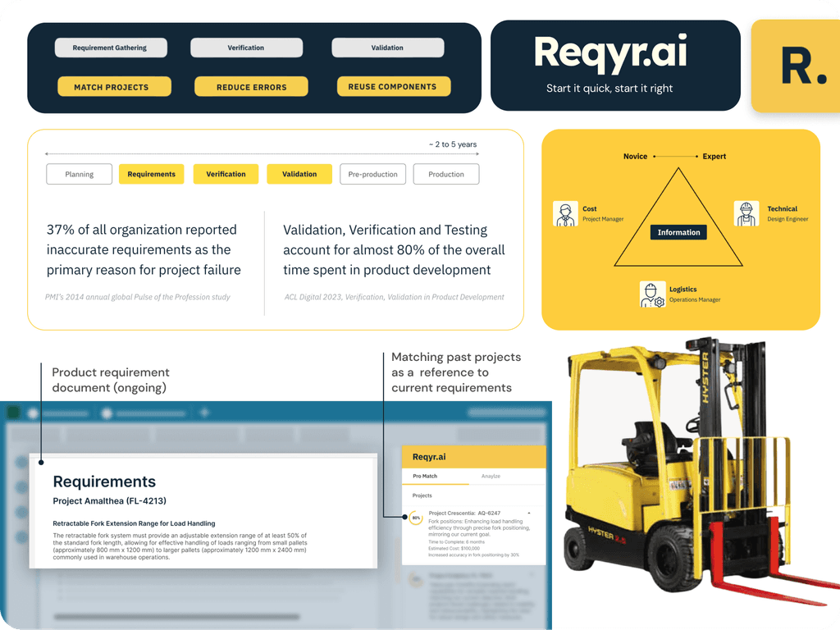Click the green app icon in blurred titlebar
Screen dimensions: 840x630
coord(13,412)
